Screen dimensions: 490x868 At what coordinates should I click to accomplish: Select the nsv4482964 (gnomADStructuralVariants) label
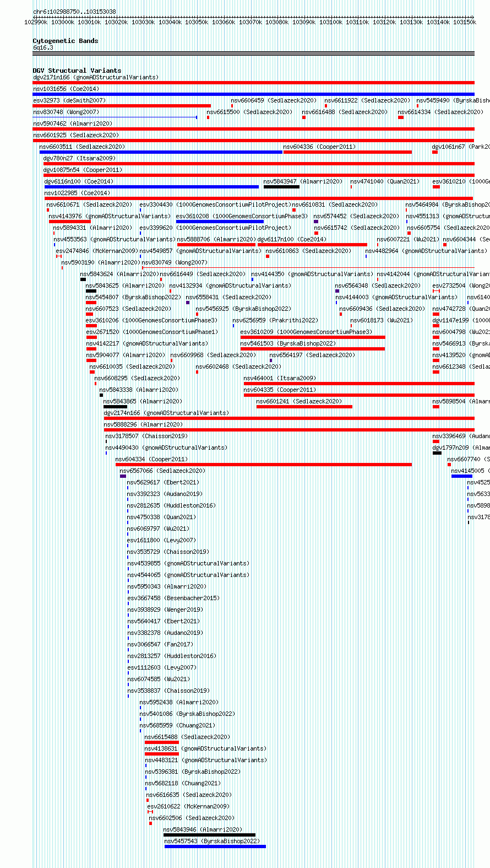(426, 251)
